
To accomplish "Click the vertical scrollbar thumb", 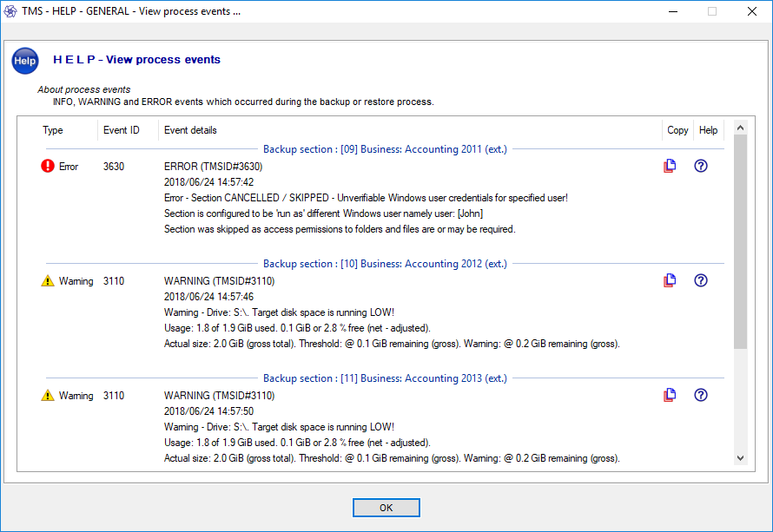I will [x=740, y=241].
